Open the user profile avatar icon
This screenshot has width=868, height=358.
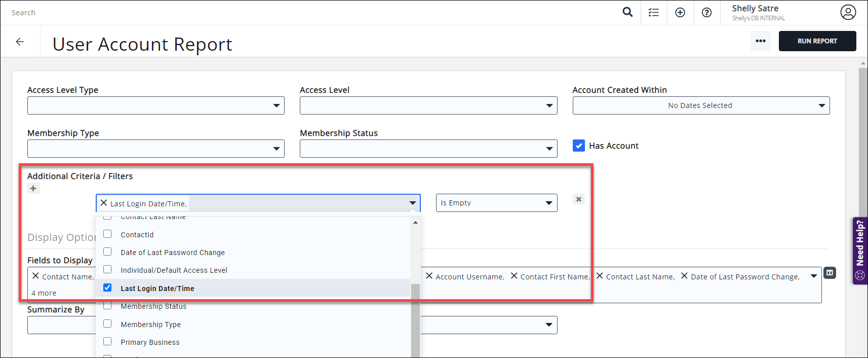click(848, 12)
